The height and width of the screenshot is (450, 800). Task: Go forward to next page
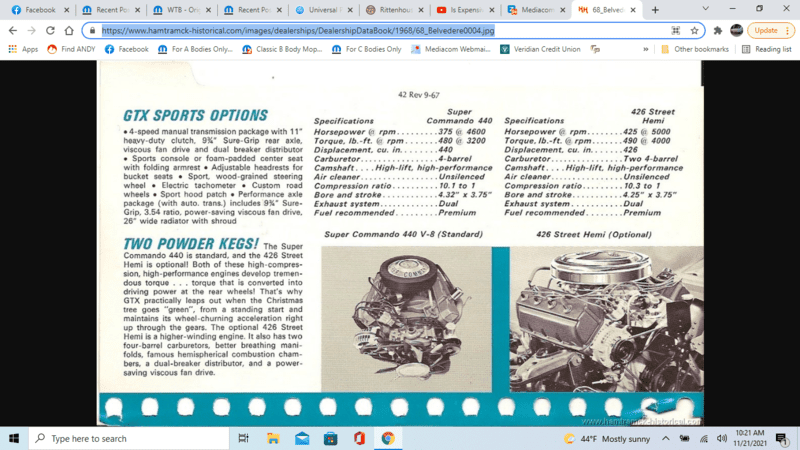click(32, 31)
